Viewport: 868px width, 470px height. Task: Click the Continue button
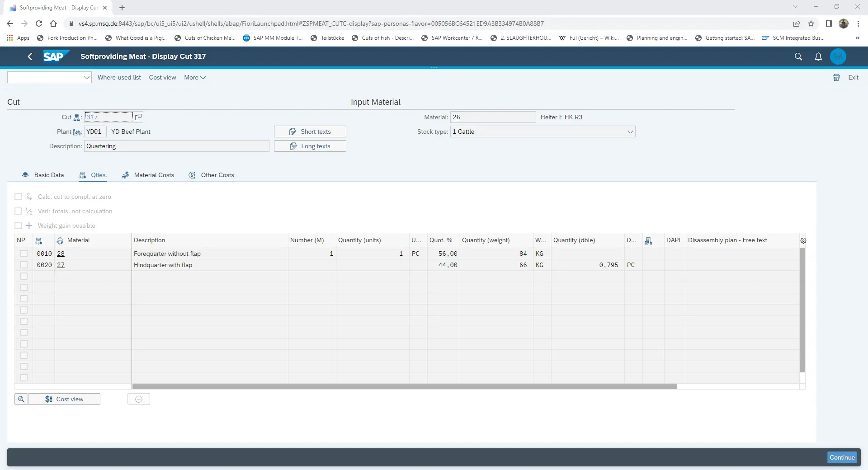[842, 457]
